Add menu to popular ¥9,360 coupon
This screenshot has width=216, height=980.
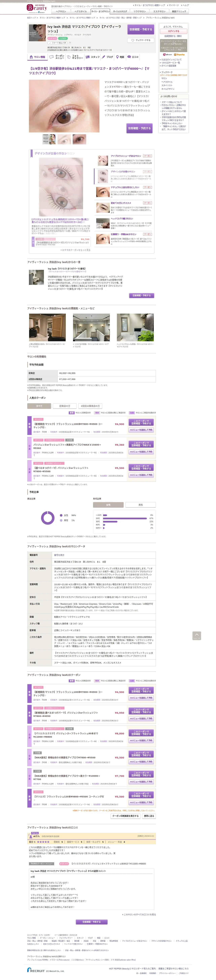(x=141, y=452)
